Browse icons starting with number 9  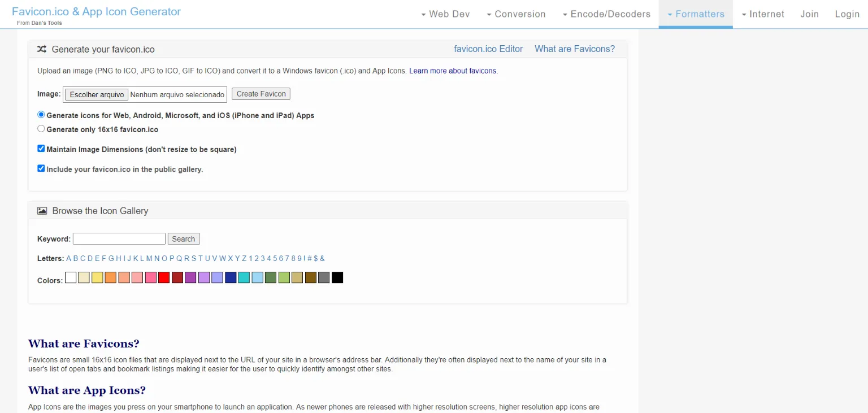pyautogui.click(x=300, y=258)
